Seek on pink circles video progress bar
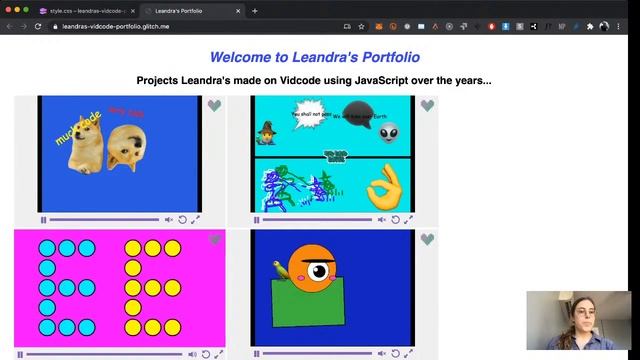 104,354
